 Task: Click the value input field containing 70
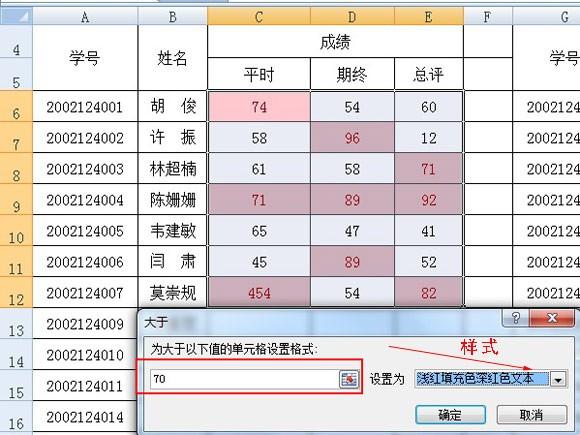pyautogui.click(x=245, y=379)
